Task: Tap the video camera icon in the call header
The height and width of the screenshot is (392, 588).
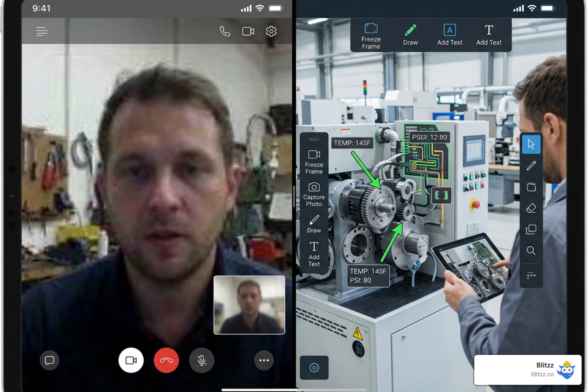Action: [x=248, y=31]
